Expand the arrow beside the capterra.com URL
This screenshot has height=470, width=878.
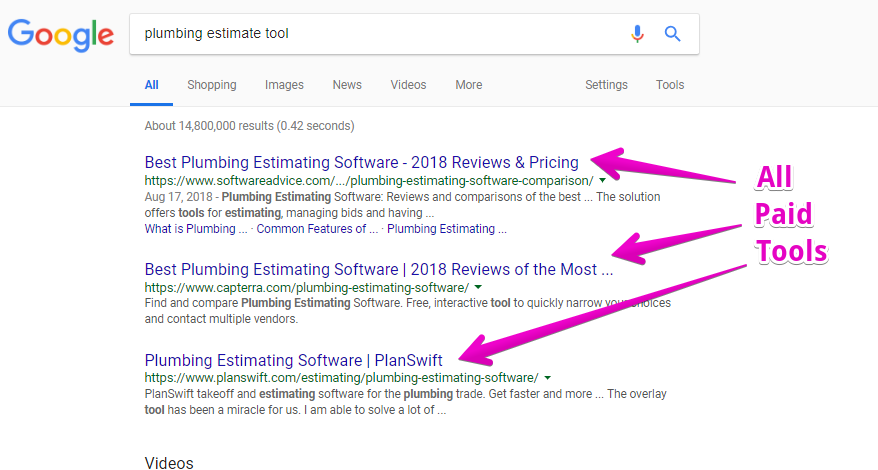coord(478,287)
